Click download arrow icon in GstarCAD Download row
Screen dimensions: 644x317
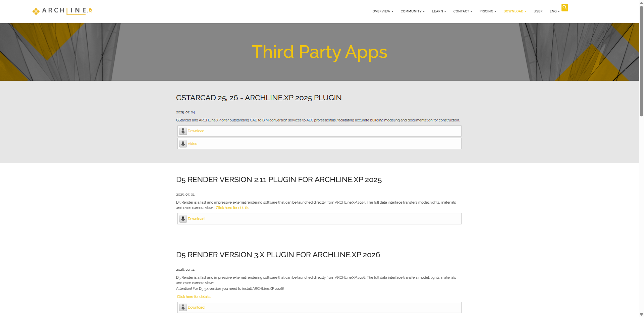[183, 131]
